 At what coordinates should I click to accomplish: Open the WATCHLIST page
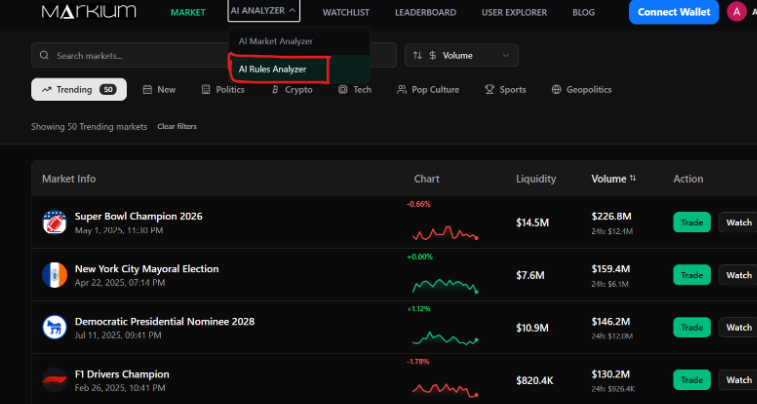pyautogui.click(x=346, y=13)
